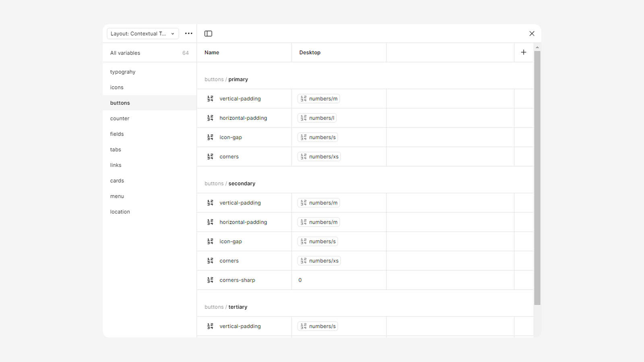Click the Desktop mode column header
644x362 pixels.
310,53
